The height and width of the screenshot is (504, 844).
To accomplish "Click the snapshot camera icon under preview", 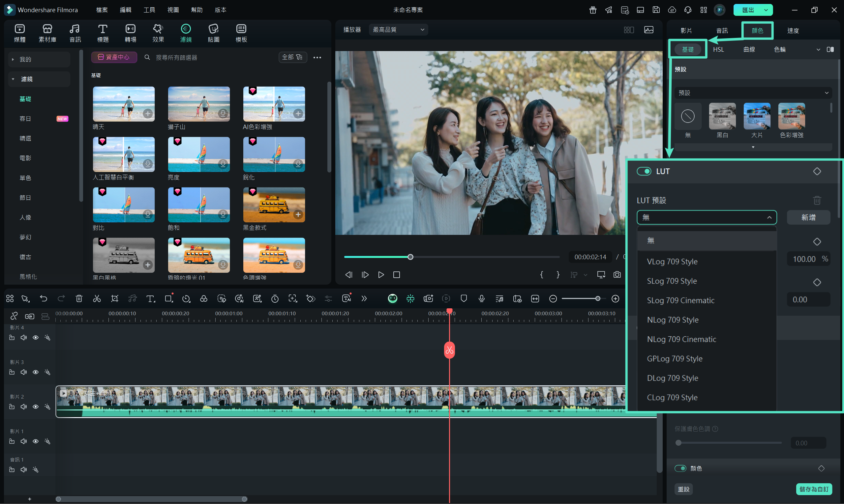I will (617, 274).
